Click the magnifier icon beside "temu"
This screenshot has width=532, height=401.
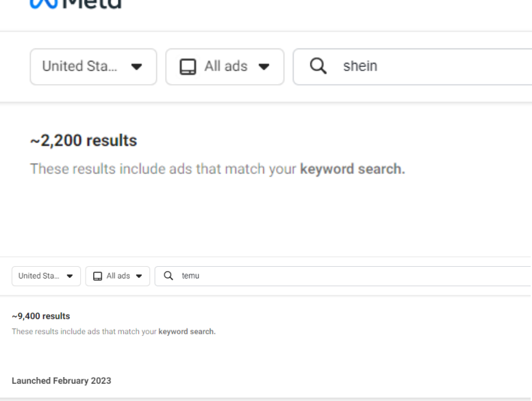tap(168, 276)
